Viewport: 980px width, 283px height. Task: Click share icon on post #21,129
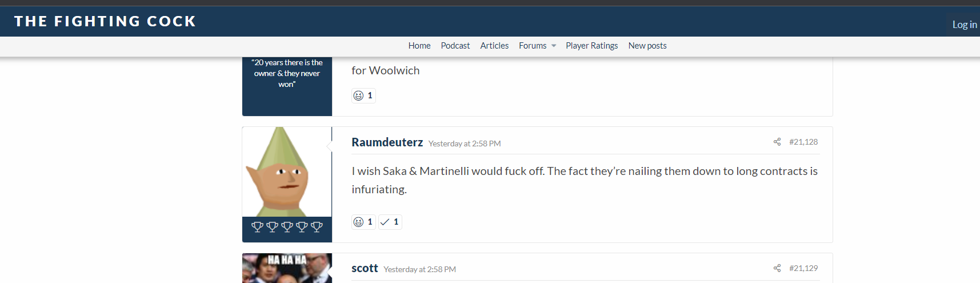pos(777,268)
